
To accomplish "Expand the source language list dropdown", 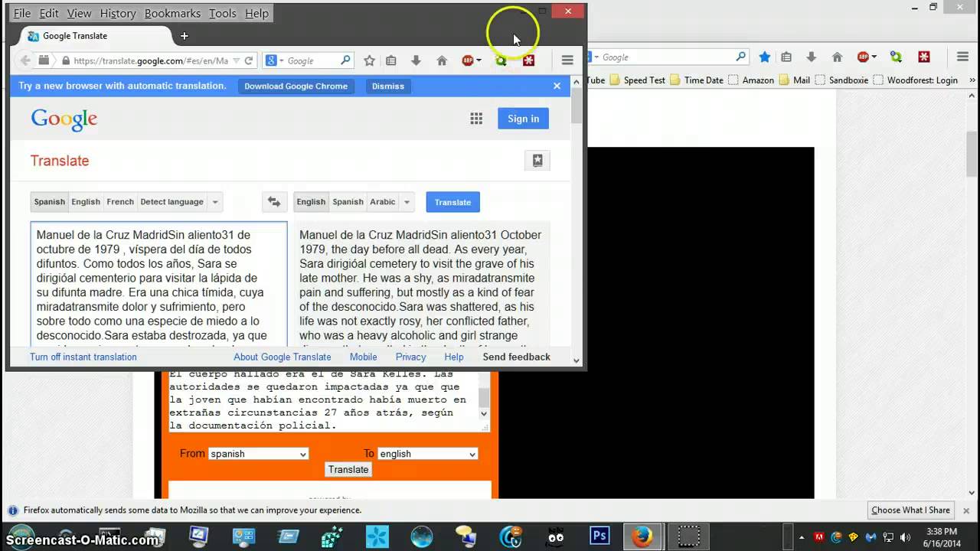I will pyautogui.click(x=214, y=202).
